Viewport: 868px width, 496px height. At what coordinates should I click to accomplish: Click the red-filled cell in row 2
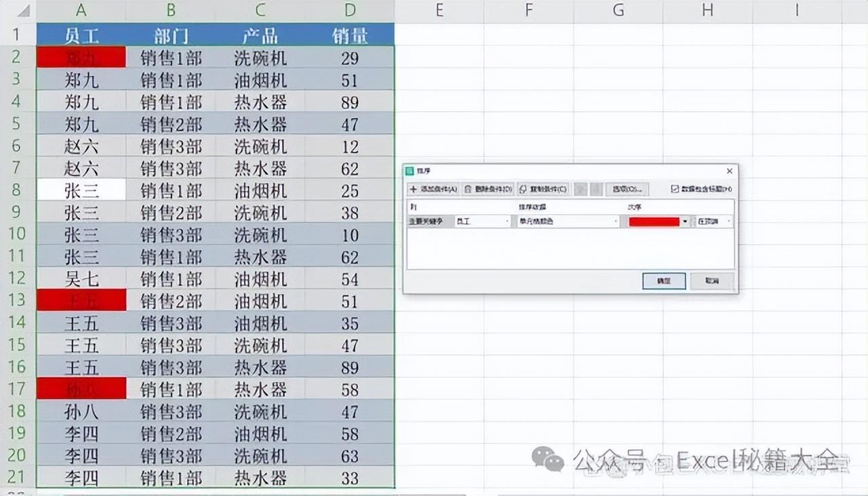[x=81, y=57]
